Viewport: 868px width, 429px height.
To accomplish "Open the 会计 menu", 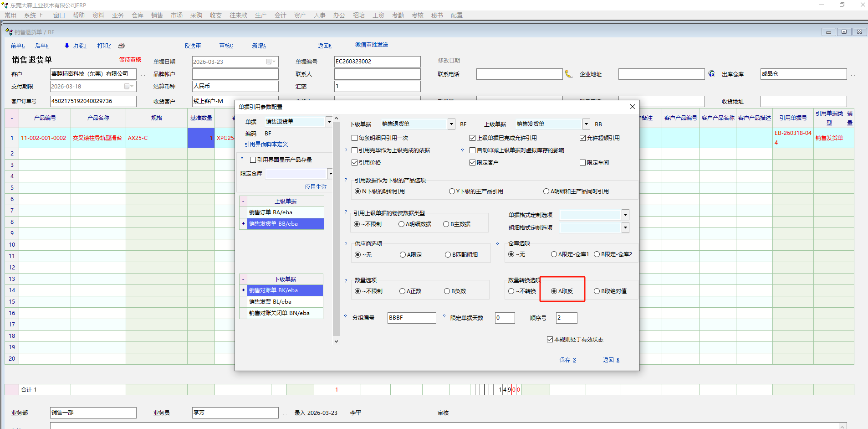I will (280, 16).
